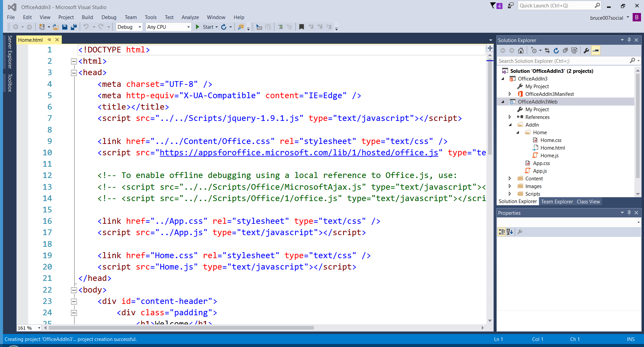Click Show All Files icon
The image size is (644, 347).
coord(574,50)
